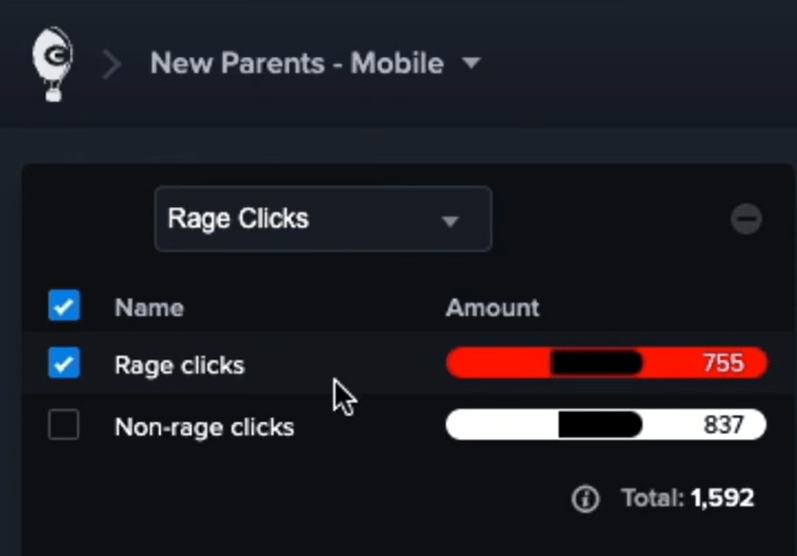
Task: Select the Non-rage clicks row label
Action: pos(204,427)
